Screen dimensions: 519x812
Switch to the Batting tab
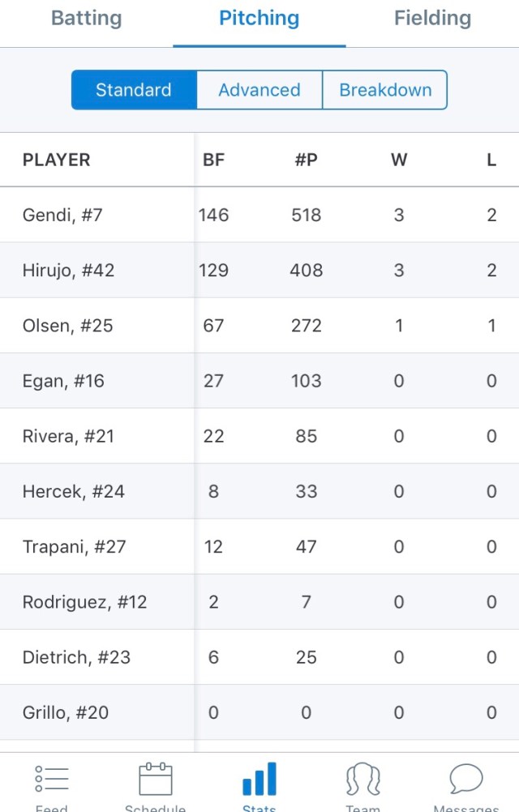[86, 19]
